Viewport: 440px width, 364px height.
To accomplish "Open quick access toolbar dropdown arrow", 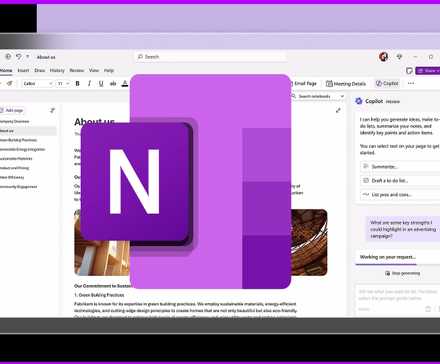I will click(x=28, y=57).
